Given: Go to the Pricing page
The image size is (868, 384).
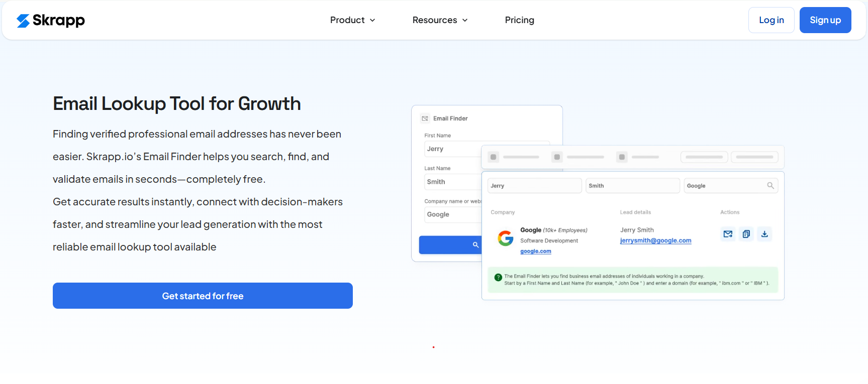Looking at the screenshot, I should click(519, 20).
